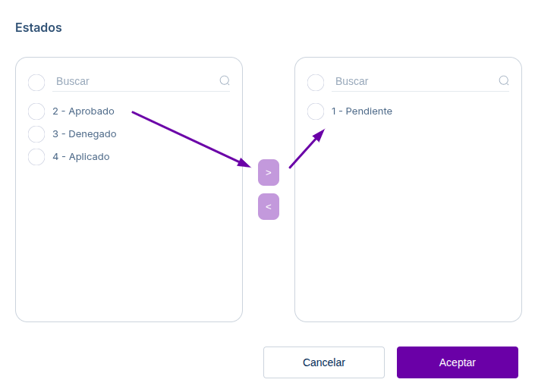
Task: Tick the checkbox next to 4 - Aplicado
Action: (36, 157)
